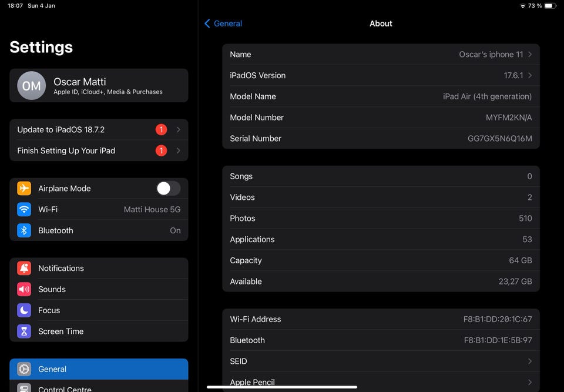Viewport: 564px width, 392px height.
Task: Tap device name Oscar's iphone 11
Action: pyautogui.click(x=491, y=54)
